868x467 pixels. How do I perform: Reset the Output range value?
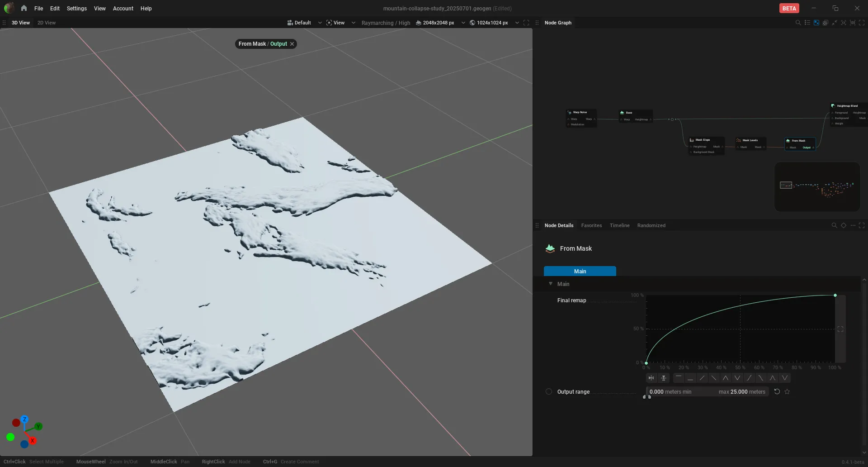click(777, 391)
